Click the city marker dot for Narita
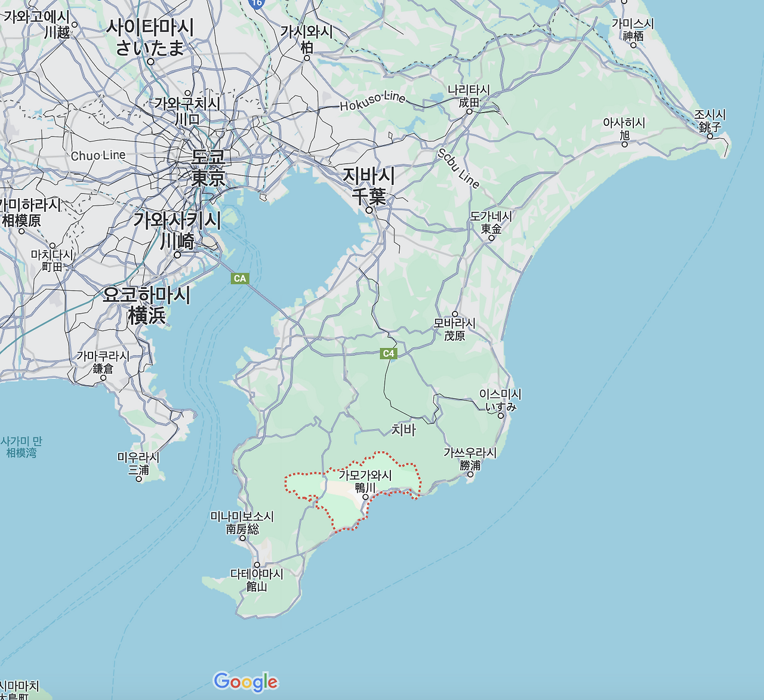 [x=469, y=112]
